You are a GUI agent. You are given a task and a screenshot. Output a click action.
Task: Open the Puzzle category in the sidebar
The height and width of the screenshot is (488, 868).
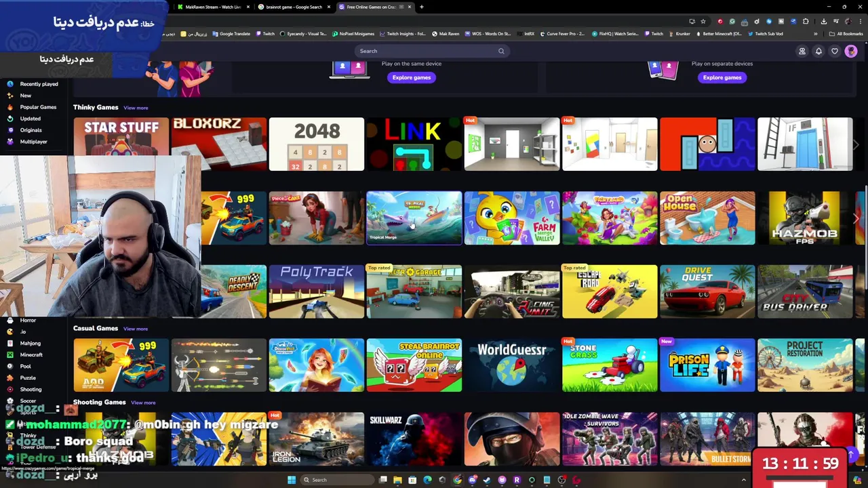click(x=22, y=378)
